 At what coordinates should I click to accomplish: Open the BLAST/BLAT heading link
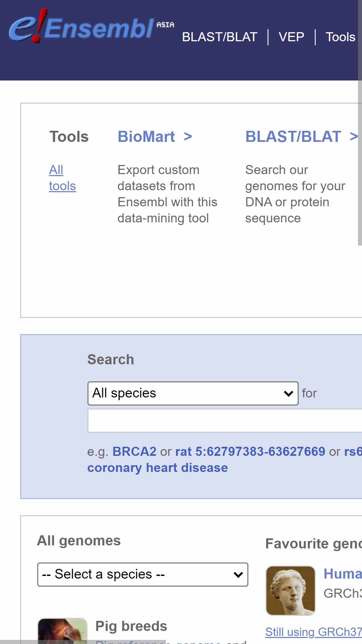(x=301, y=137)
